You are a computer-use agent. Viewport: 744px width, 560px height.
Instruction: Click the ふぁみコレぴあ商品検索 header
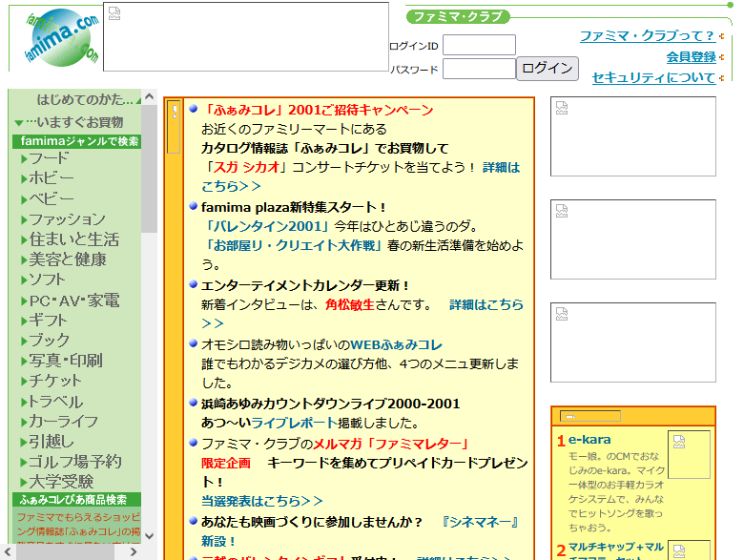point(77,500)
